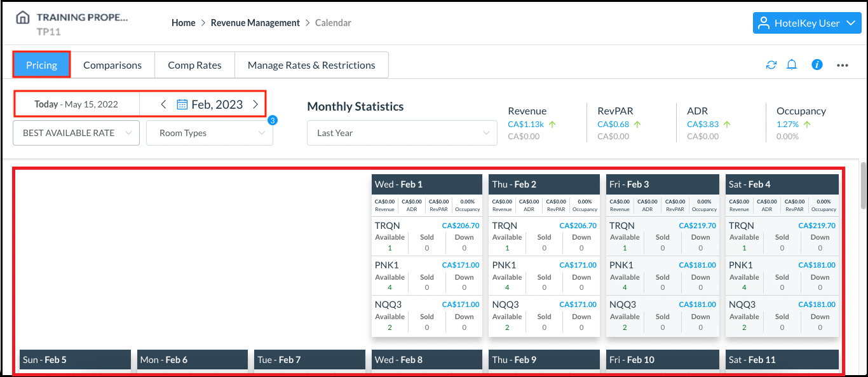The width and height of the screenshot is (868, 377).
Task: Expand the BEST AVAILABLE RATE dropdown
Action: pos(76,133)
